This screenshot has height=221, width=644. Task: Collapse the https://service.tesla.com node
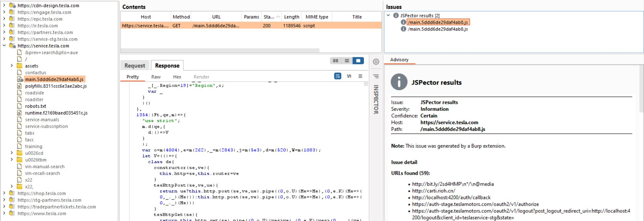tap(4, 46)
